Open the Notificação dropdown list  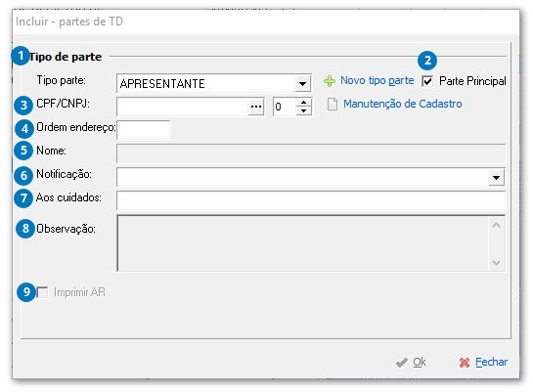496,177
